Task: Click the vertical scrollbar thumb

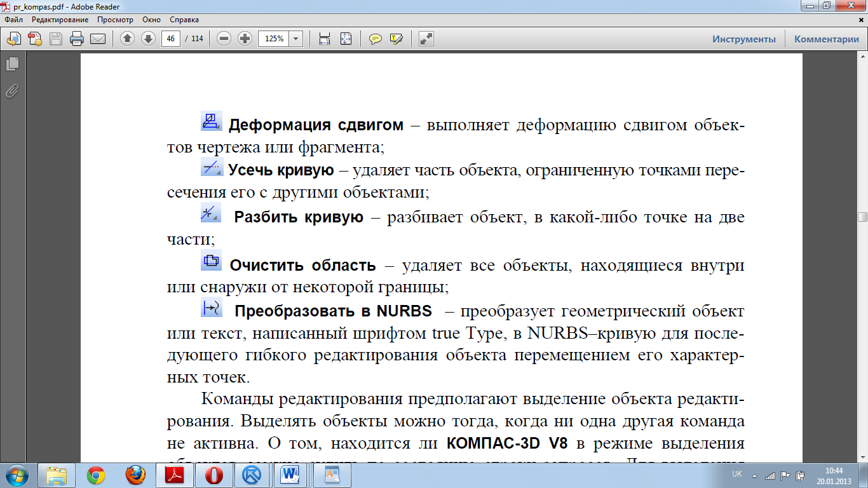Action: 862,217
